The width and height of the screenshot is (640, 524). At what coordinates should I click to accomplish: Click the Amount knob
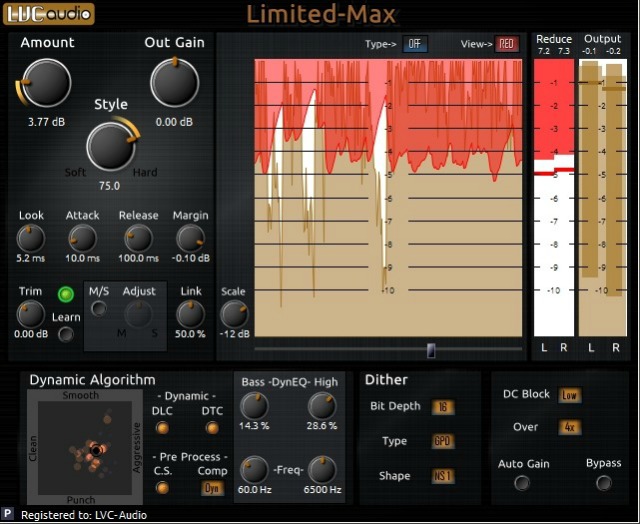tap(46, 82)
